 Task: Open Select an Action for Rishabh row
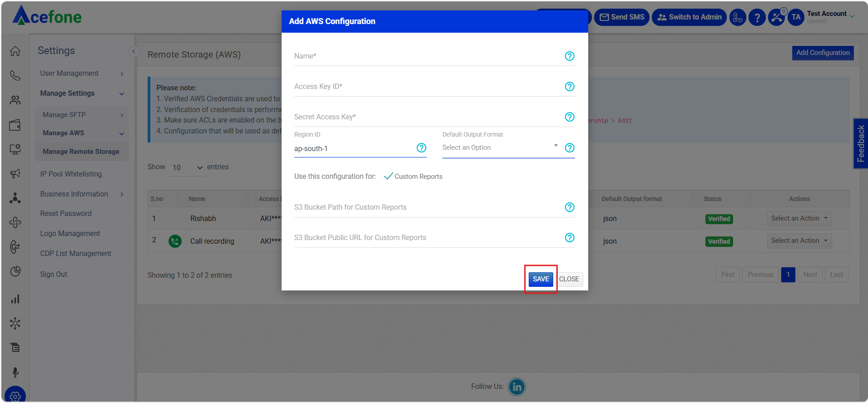pos(799,218)
